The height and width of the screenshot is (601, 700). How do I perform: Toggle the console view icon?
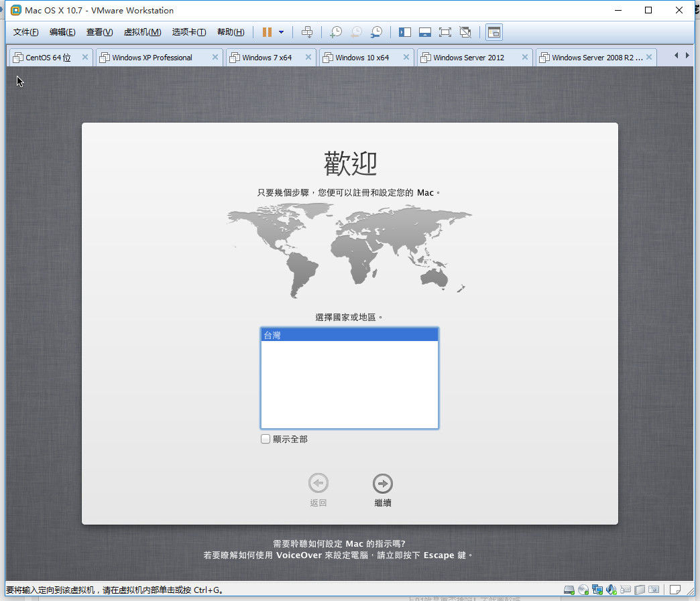pyautogui.click(x=494, y=32)
